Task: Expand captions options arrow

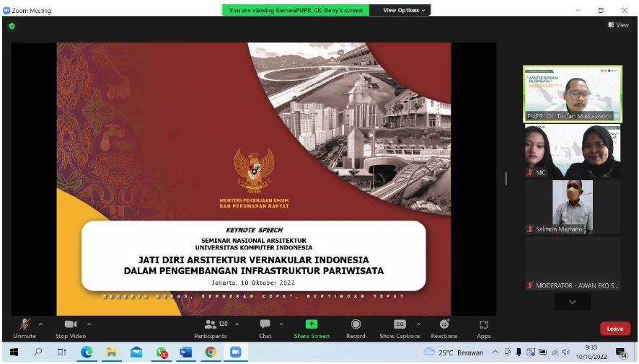Action: (418, 324)
